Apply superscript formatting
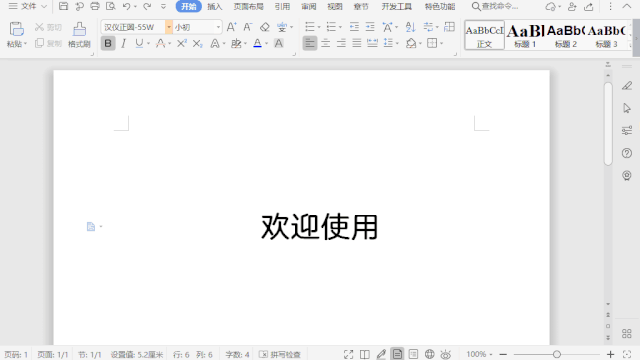Screen dimensions: 640x360 182,43
